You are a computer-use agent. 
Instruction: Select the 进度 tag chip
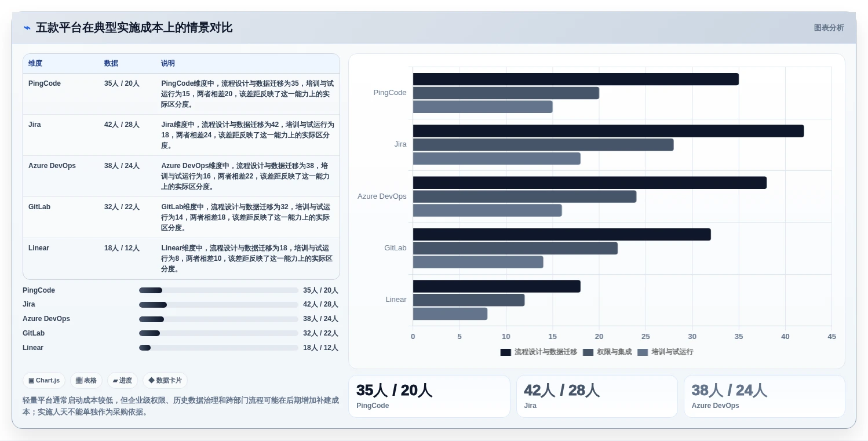click(122, 380)
